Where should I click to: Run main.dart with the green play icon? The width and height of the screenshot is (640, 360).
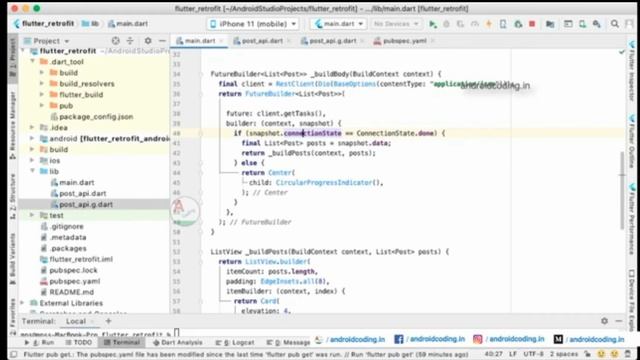point(433,24)
